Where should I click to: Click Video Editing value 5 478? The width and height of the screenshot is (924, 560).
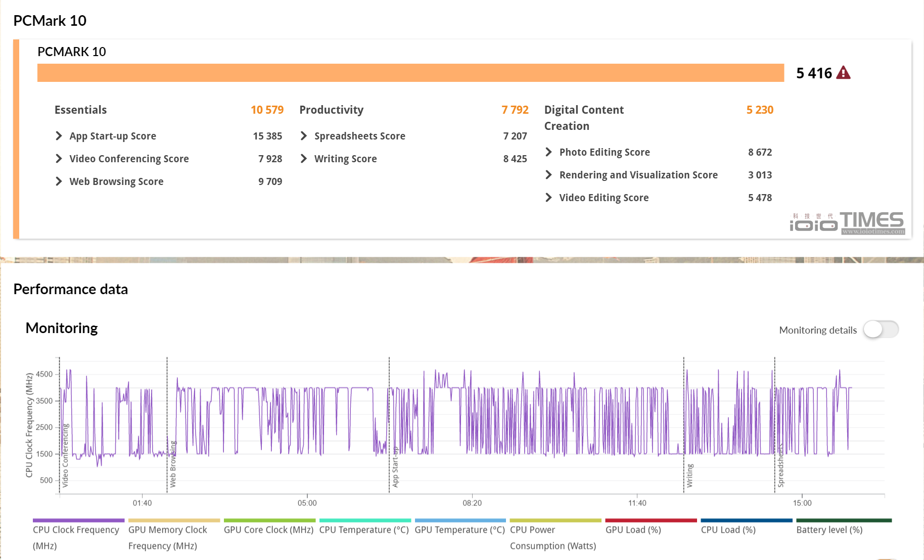760,198
